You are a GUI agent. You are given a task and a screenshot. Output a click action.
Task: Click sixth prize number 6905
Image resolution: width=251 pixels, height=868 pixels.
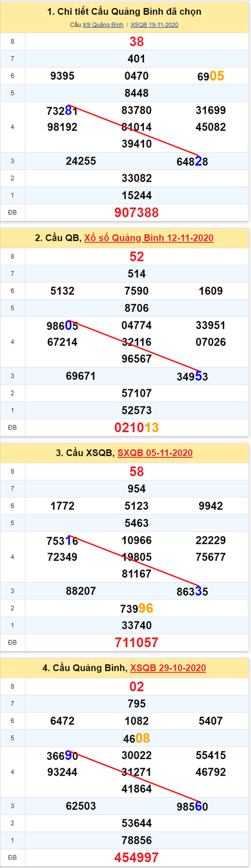pyautogui.click(x=211, y=76)
